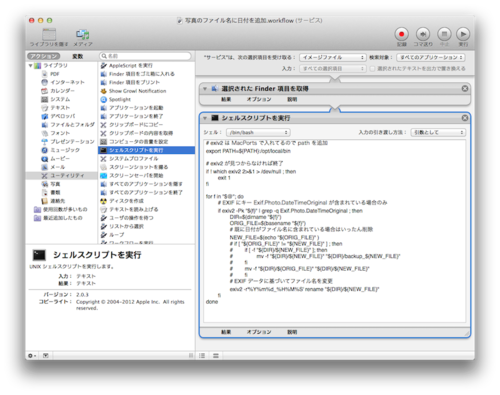
Task: Select Finder 項目をプリント action
Action: click(135, 82)
